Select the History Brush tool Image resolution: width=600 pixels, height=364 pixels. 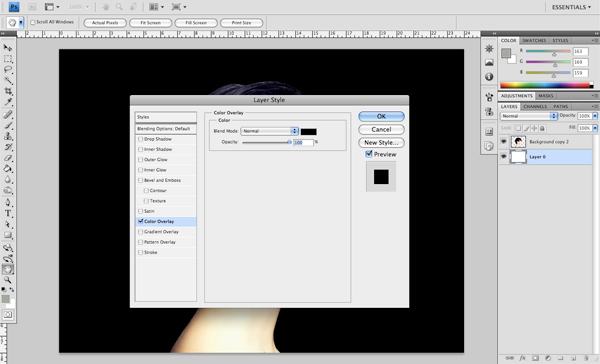click(x=8, y=147)
